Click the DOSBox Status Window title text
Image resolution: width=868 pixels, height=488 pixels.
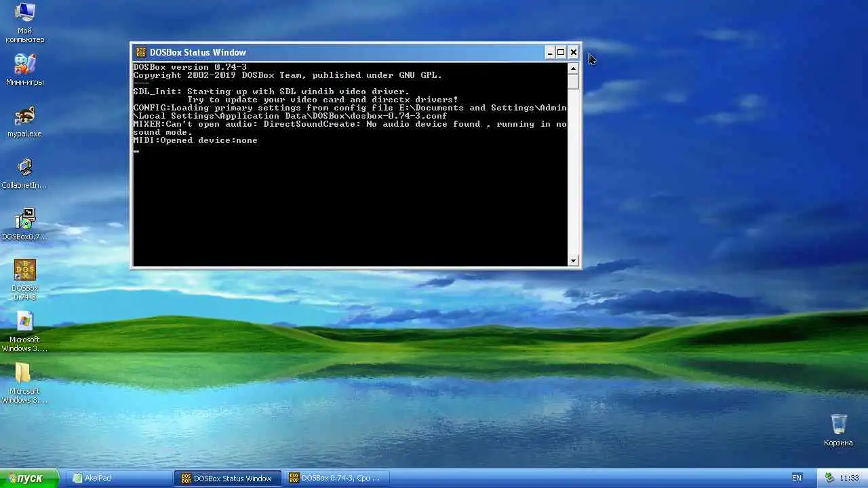[198, 52]
